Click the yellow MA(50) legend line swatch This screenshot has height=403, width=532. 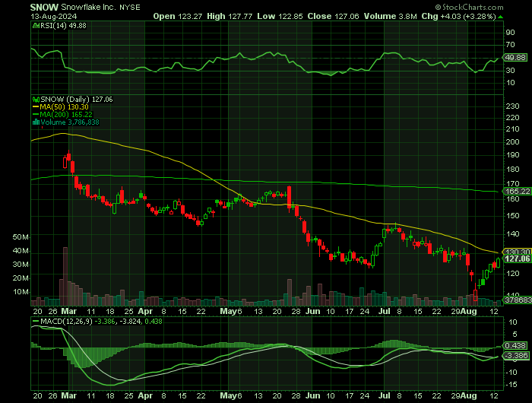click(36, 107)
